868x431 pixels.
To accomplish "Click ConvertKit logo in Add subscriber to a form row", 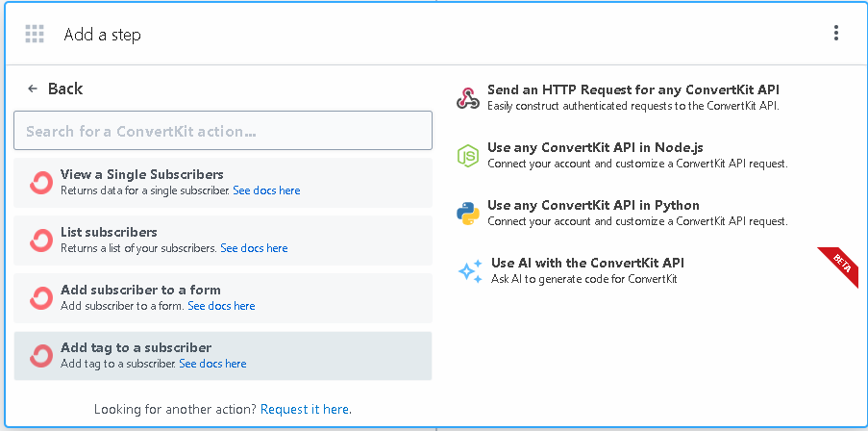I will (x=41, y=298).
